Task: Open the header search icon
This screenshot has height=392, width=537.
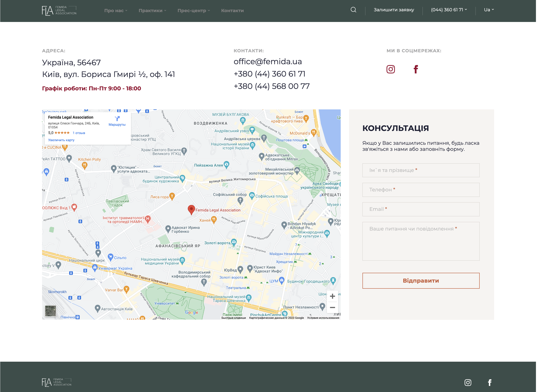Action: [x=354, y=10]
